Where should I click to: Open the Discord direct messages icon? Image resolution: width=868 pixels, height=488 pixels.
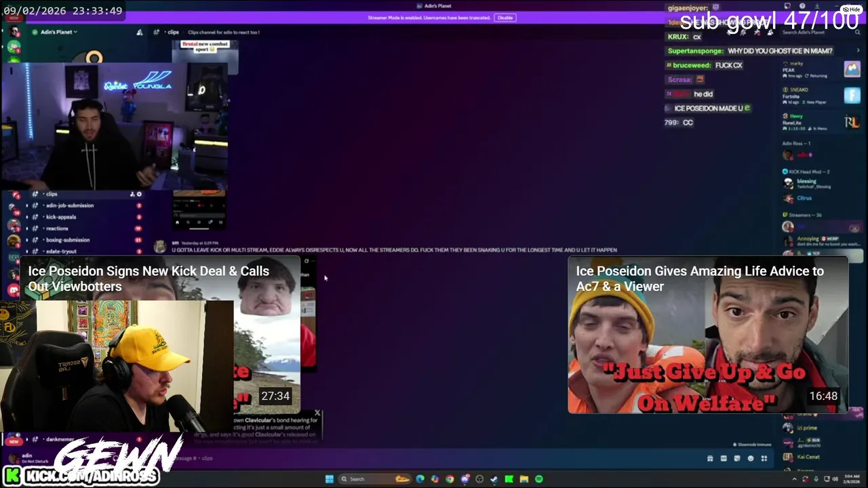14,290
